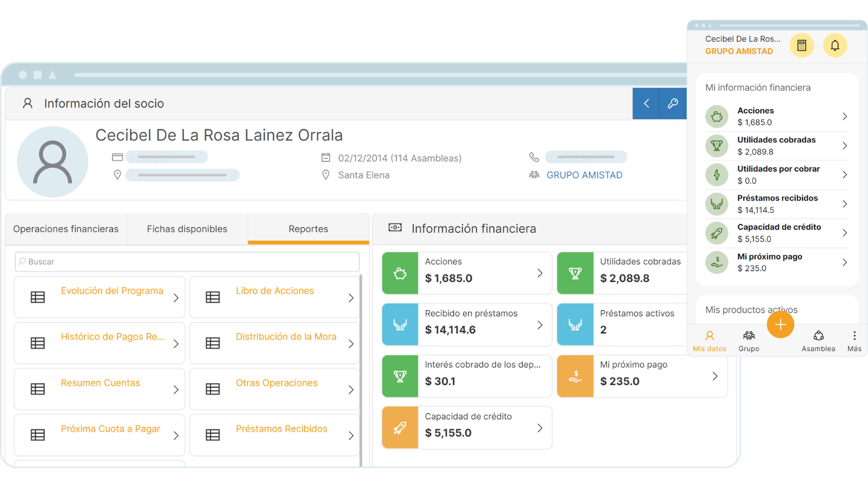Image resolution: width=868 pixels, height=488 pixels.
Task: Tap the orange plus floating action button
Action: point(780,325)
